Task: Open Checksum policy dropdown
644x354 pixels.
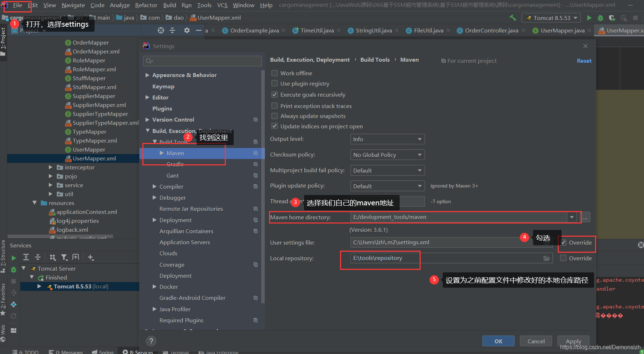Action: point(387,155)
